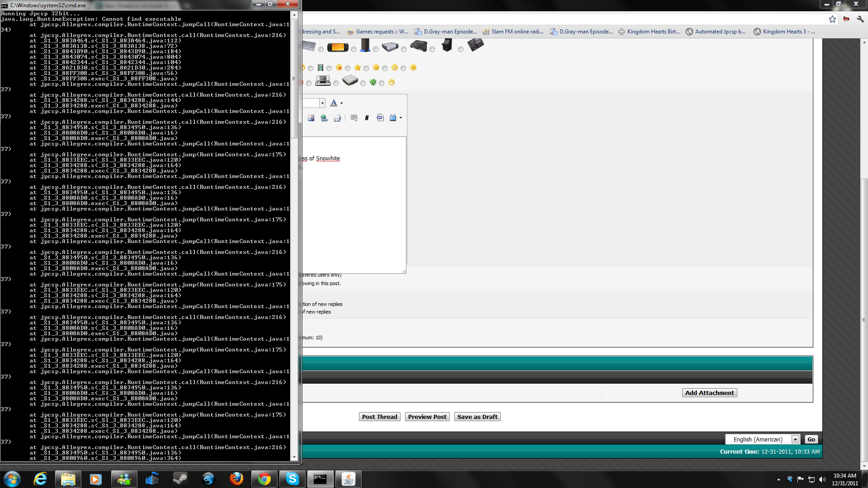Click the insert video TV icon
Image resolution: width=868 pixels, height=488 pixels.
(x=393, y=118)
